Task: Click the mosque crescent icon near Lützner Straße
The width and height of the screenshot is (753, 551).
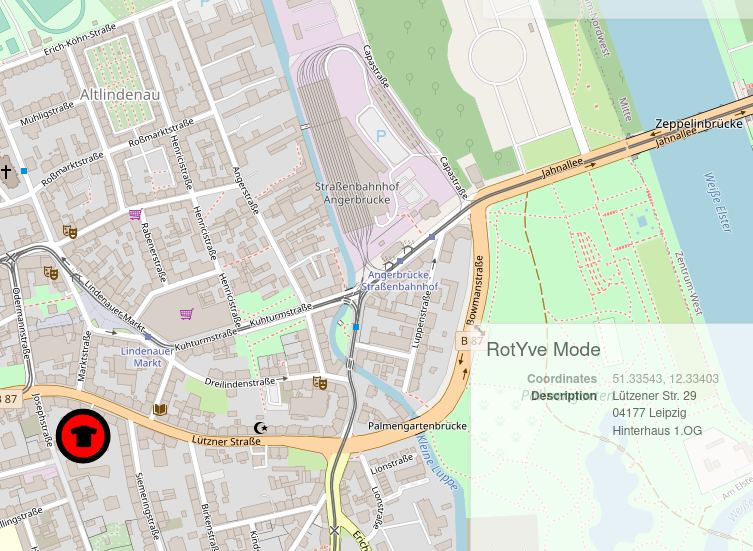Action: click(x=260, y=428)
